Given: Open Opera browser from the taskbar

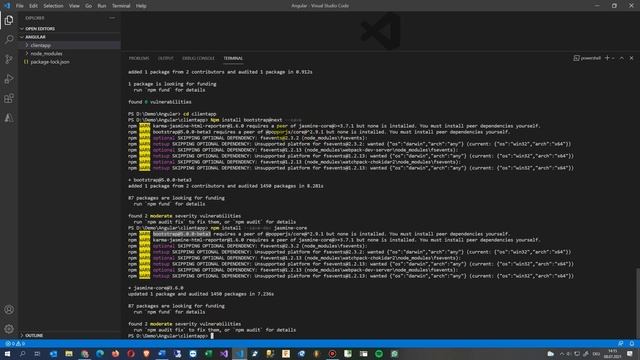Looking at the screenshot, I should click(x=131, y=353).
